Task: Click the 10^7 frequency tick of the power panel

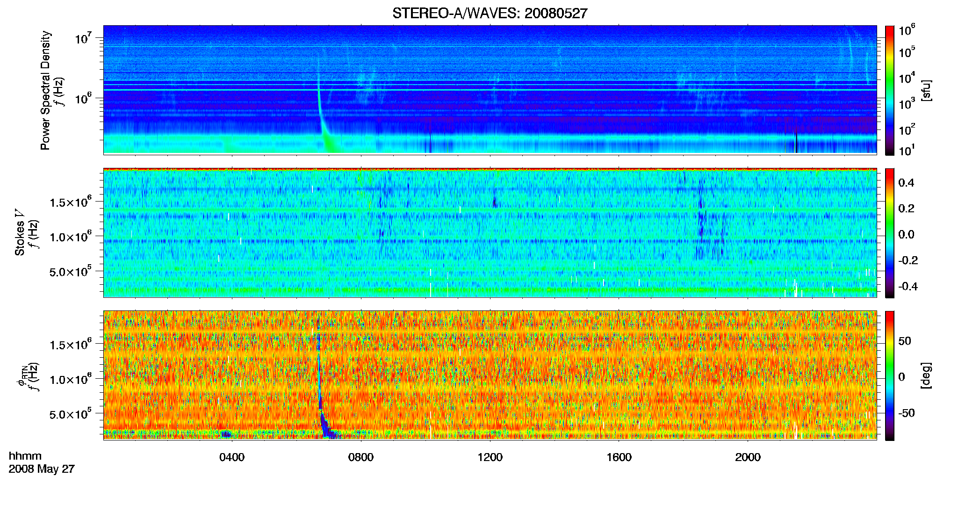Action: click(x=83, y=38)
